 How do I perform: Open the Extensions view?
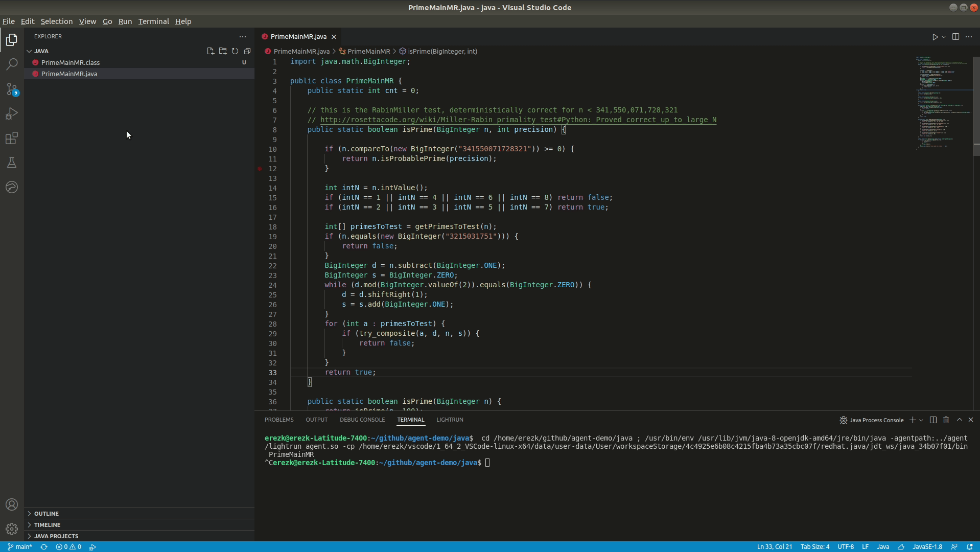(x=12, y=139)
